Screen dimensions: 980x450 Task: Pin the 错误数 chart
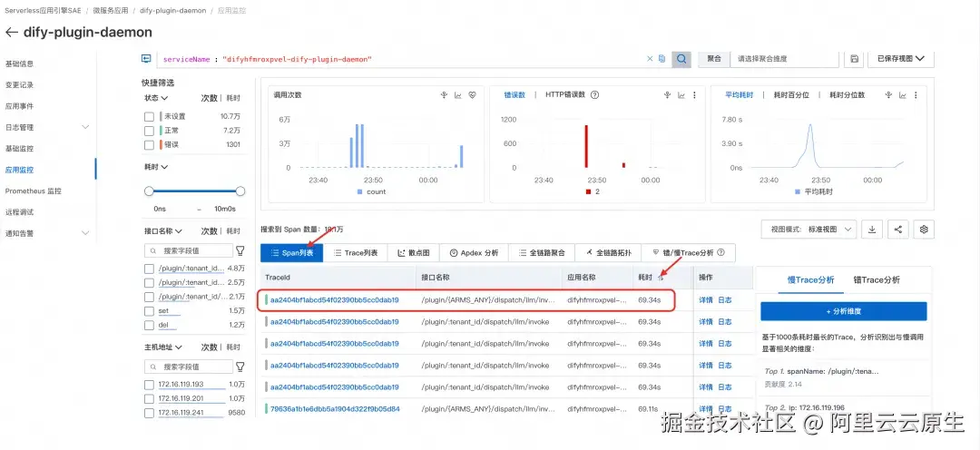668,95
